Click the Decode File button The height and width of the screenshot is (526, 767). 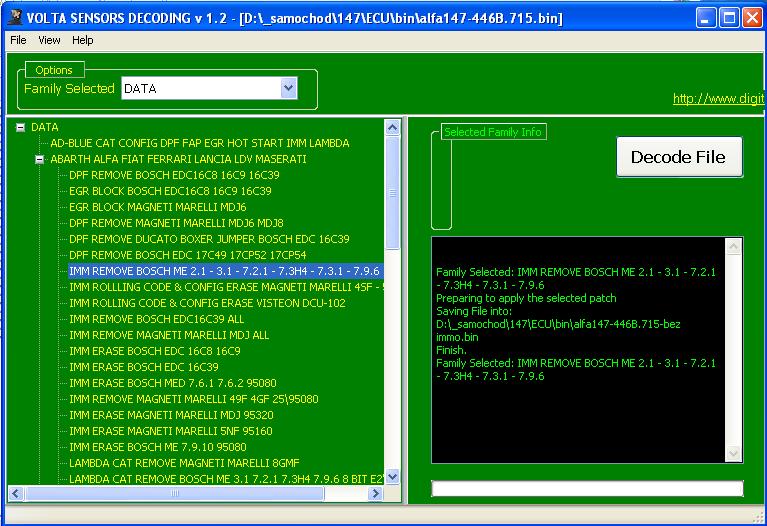(x=679, y=157)
